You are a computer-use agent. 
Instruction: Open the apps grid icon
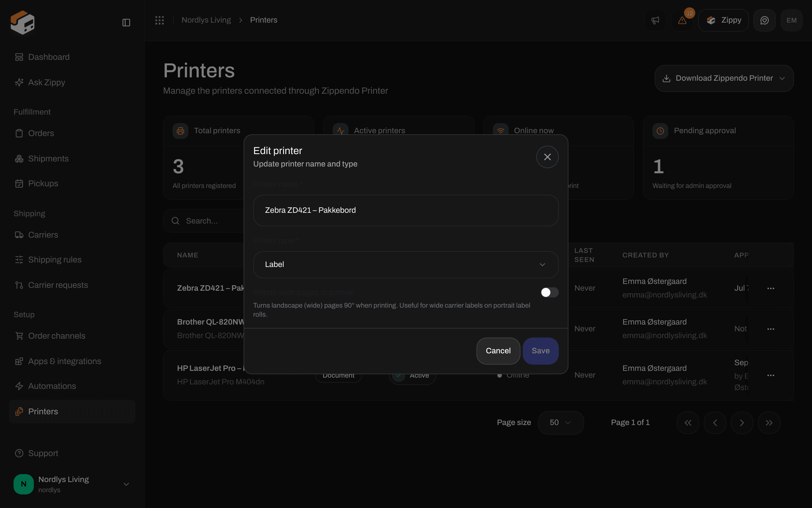(x=159, y=20)
